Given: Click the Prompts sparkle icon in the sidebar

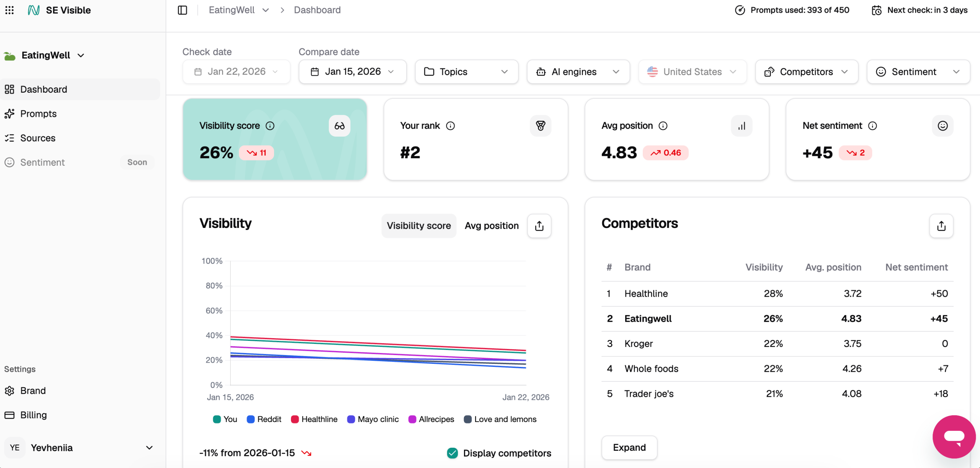Looking at the screenshot, I should [10, 113].
